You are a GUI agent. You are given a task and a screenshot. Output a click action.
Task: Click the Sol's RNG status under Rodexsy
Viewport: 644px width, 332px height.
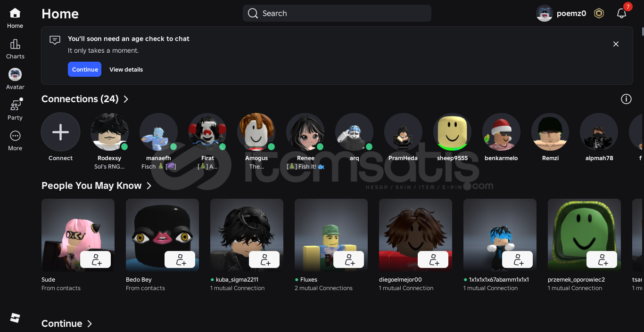(109, 167)
